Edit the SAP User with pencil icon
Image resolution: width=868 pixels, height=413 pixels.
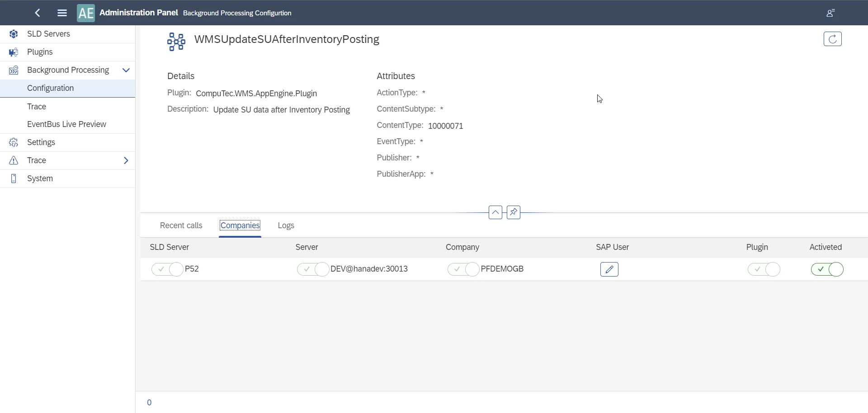click(x=609, y=270)
